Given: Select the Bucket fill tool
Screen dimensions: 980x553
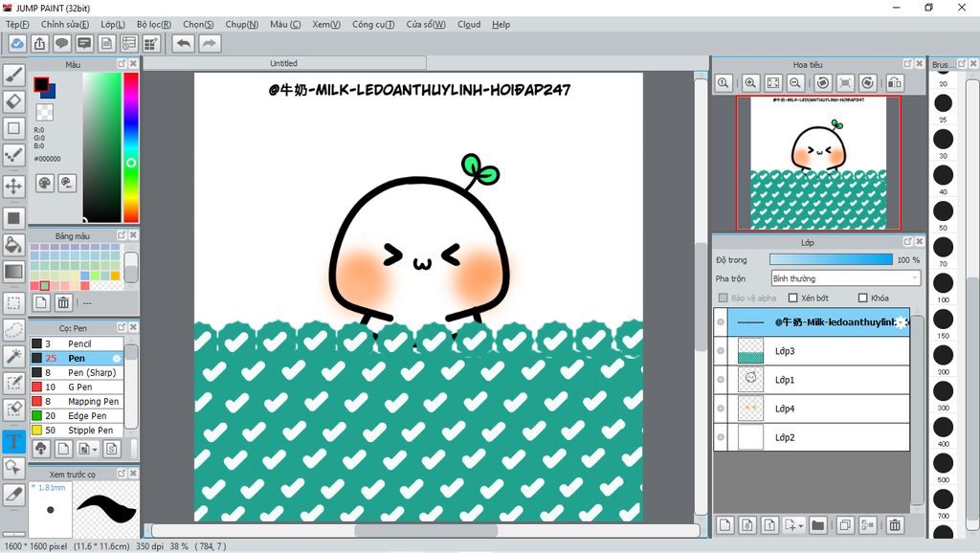Looking at the screenshot, I should pos(13,244).
